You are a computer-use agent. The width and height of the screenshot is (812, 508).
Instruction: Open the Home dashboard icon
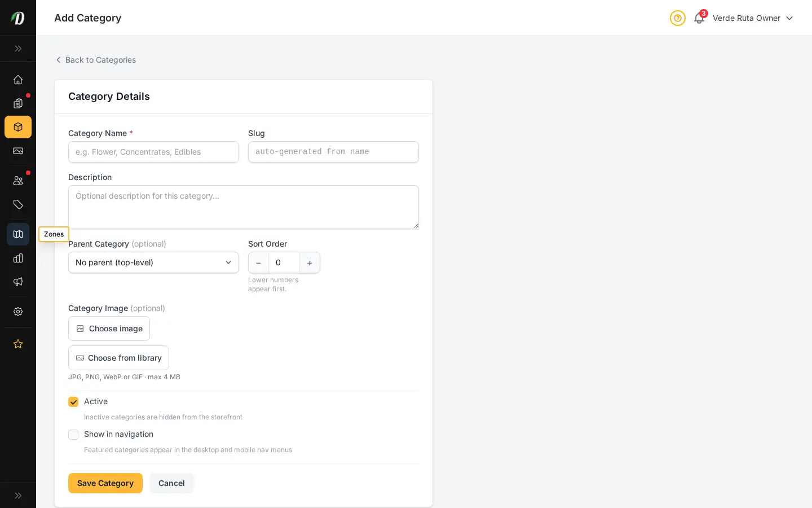point(18,80)
